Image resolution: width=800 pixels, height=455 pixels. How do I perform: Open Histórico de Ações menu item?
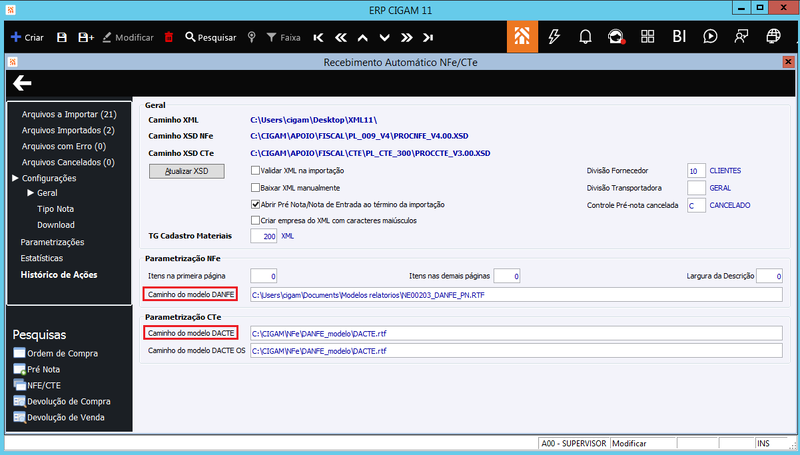pos(59,274)
